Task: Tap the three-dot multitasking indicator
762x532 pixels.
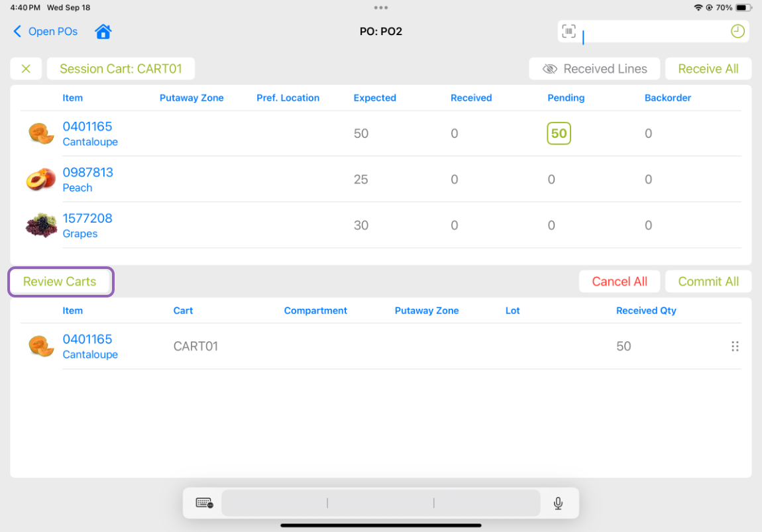Action: coord(381,8)
